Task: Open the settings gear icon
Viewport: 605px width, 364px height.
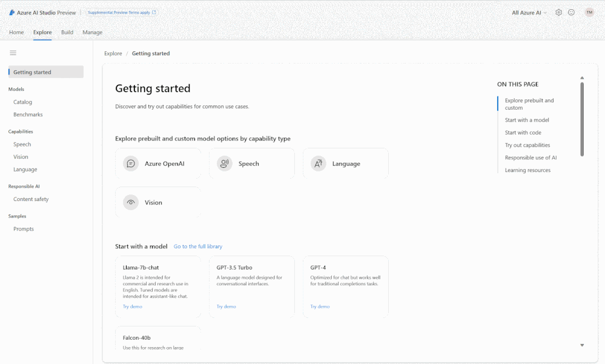Action: [558, 12]
